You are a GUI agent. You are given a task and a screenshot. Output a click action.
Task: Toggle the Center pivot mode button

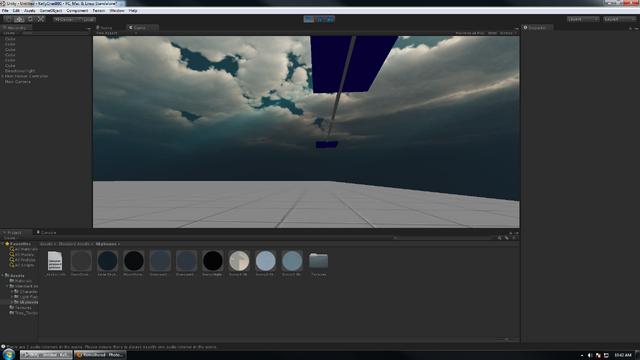(x=64, y=20)
